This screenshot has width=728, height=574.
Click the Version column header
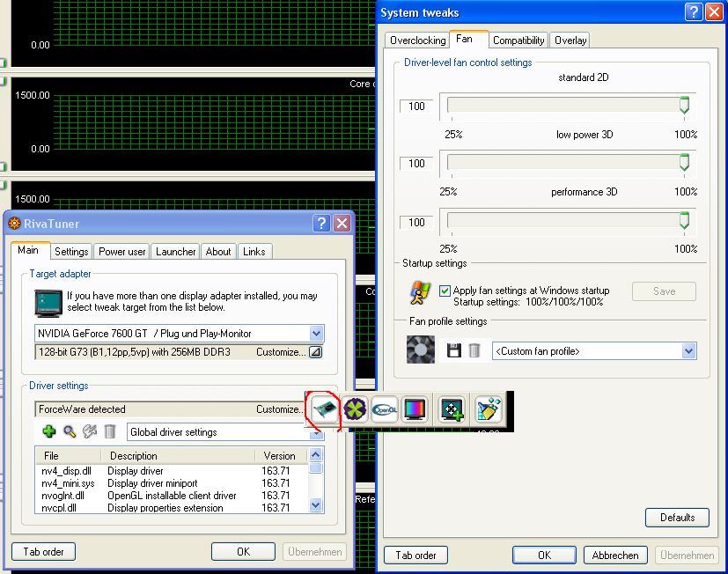pos(282,455)
